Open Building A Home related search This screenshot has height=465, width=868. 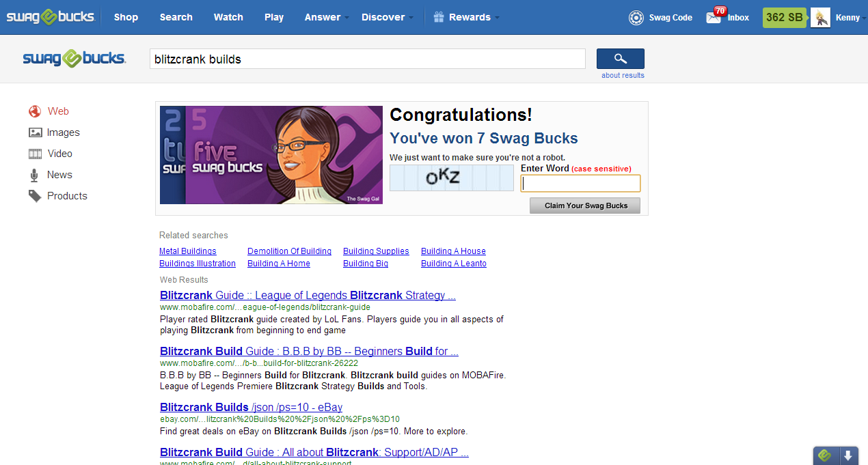pos(279,264)
